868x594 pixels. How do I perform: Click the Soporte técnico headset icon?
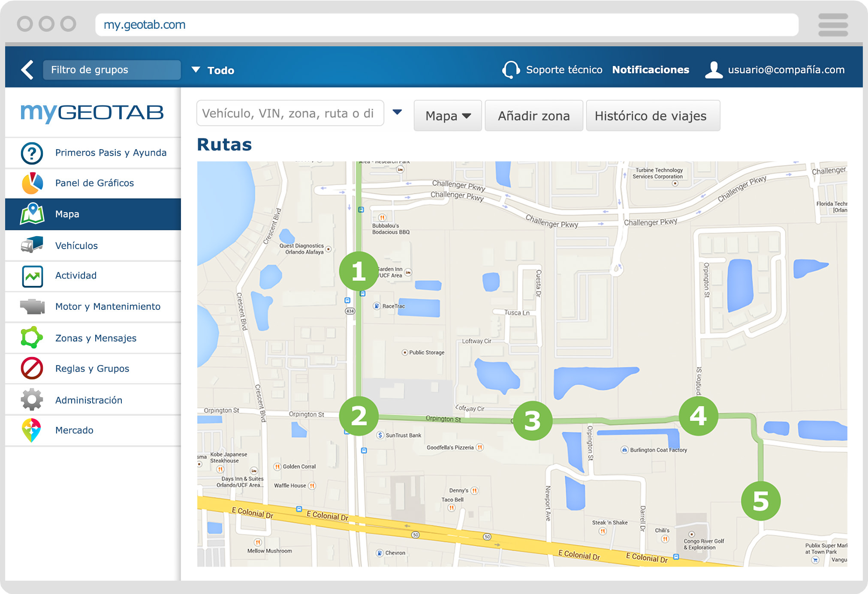pos(511,69)
